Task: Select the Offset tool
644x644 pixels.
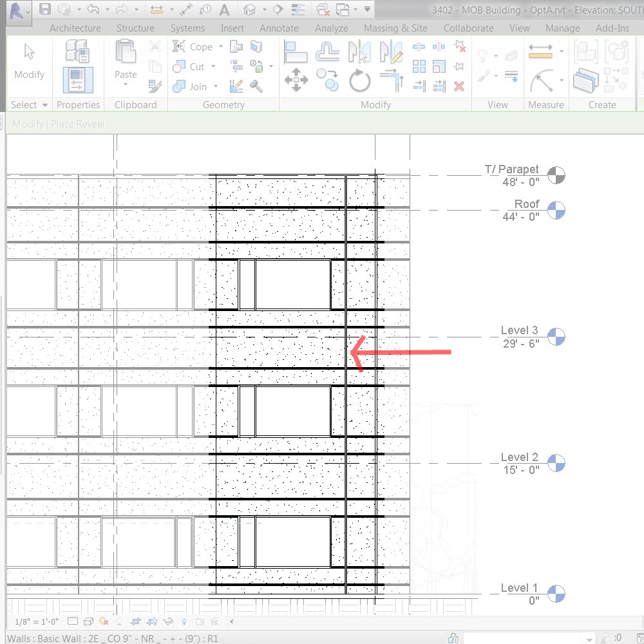Action: coord(327,52)
